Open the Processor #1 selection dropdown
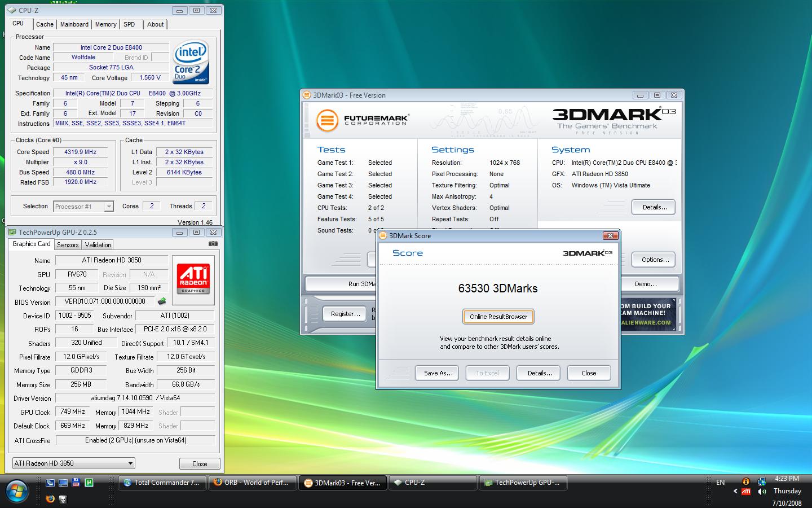812x508 pixels. 83,207
